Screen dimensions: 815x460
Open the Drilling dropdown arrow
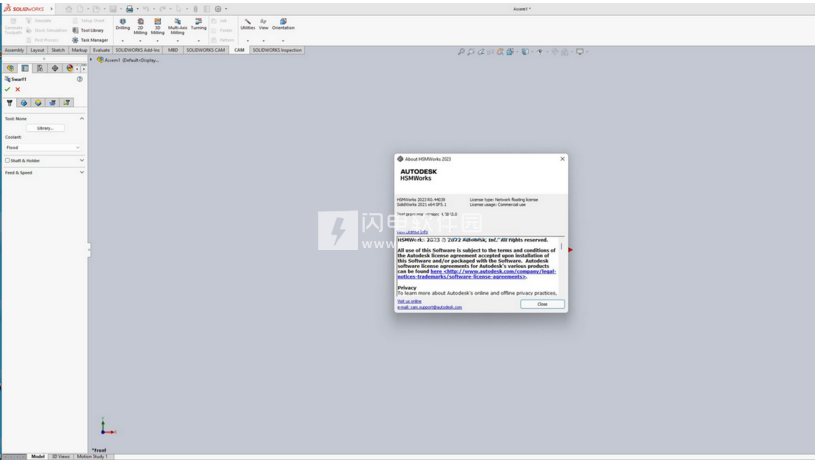[x=123, y=41]
